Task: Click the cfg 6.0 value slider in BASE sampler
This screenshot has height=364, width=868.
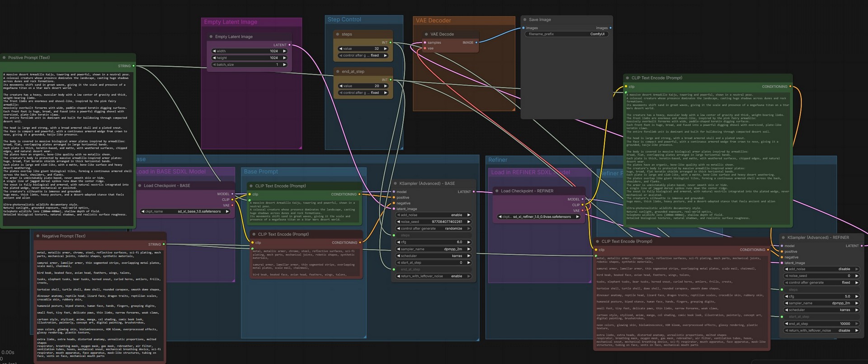Action: (x=434, y=242)
